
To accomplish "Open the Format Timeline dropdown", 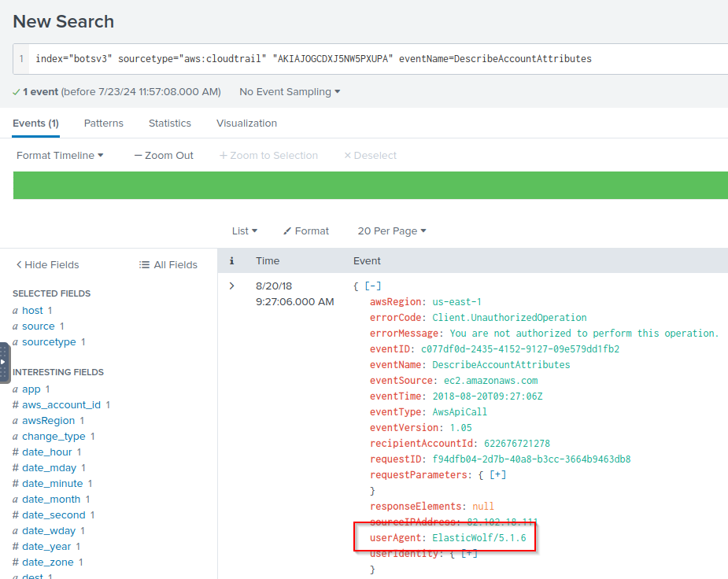I will [60, 156].
